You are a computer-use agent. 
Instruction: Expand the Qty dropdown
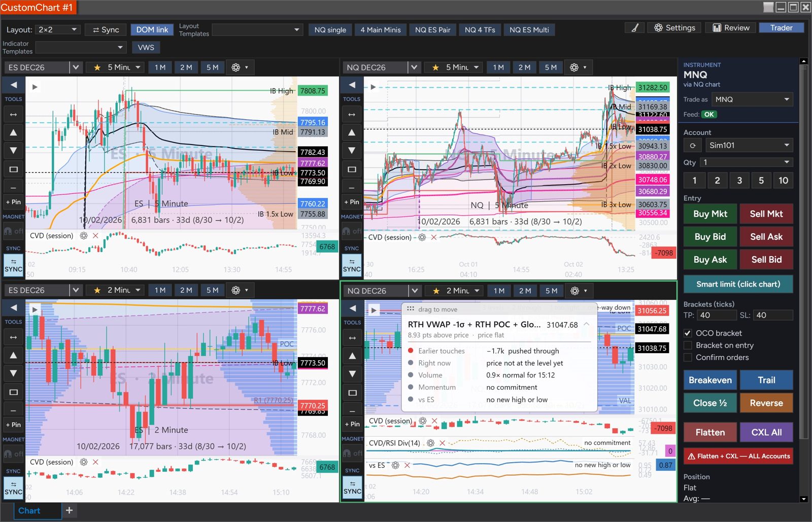tap(747, 162)
